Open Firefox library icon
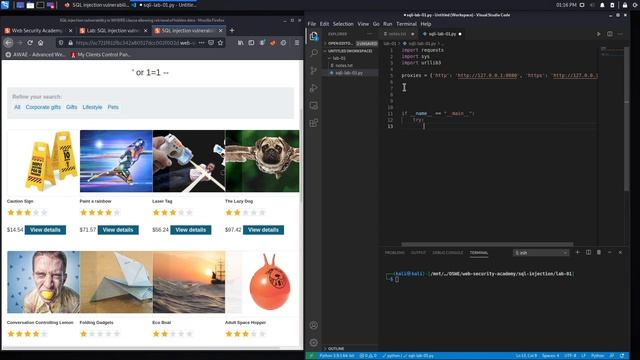Image resolution: width=640 pixels, height=360 pixels. [240, 42]
